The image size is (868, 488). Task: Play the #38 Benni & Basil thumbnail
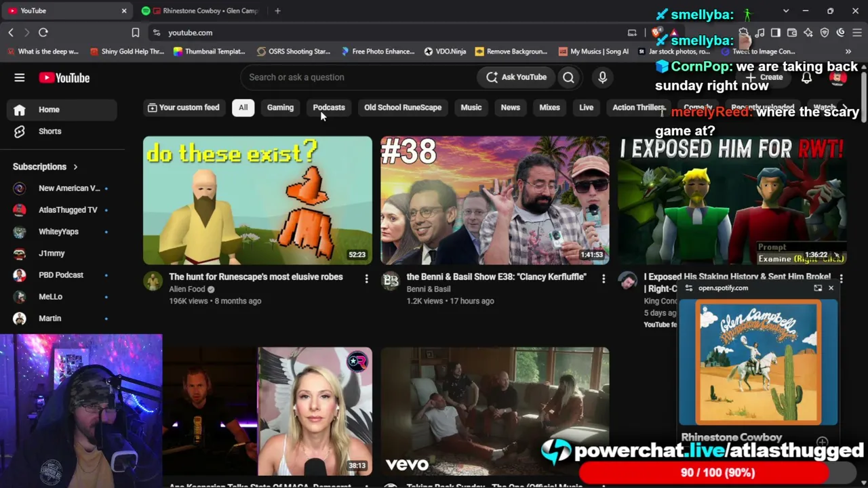[495, 201]
